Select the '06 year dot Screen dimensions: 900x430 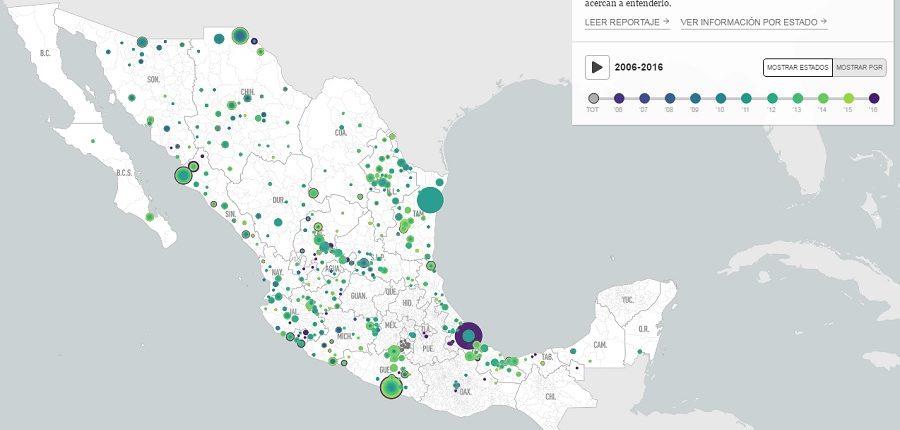(x=619, y=98)
